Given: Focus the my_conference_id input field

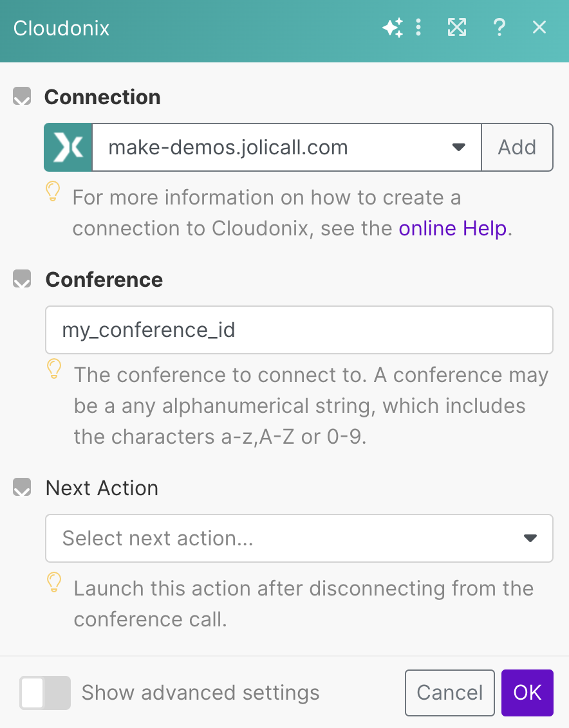Looking at the screenshot, I should tap(299, 330).
